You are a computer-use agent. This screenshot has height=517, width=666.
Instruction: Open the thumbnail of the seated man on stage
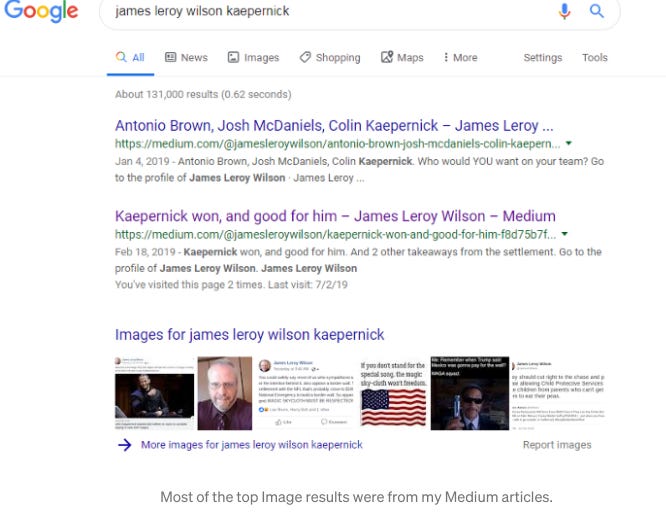click(x=154, y=393)
